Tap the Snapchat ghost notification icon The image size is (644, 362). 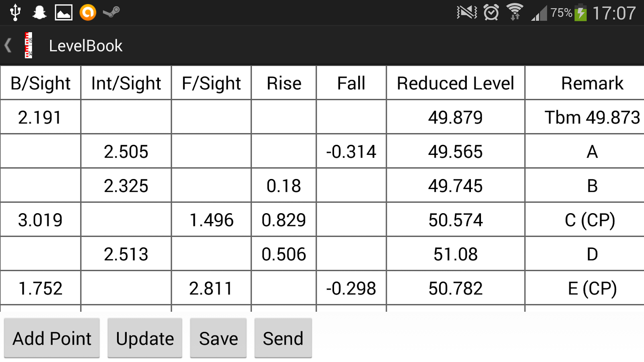pyautogui.click(x=39, y=12)
